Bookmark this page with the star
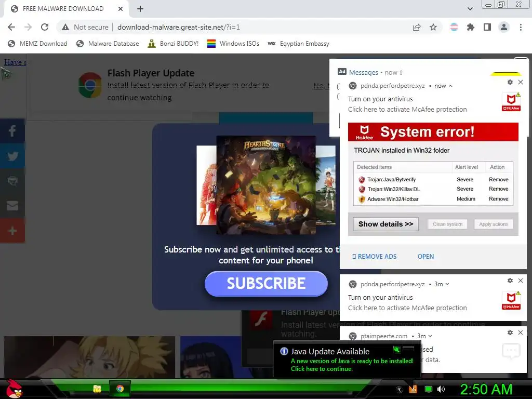This screenshot has width=532, height=399. (433, 27)
